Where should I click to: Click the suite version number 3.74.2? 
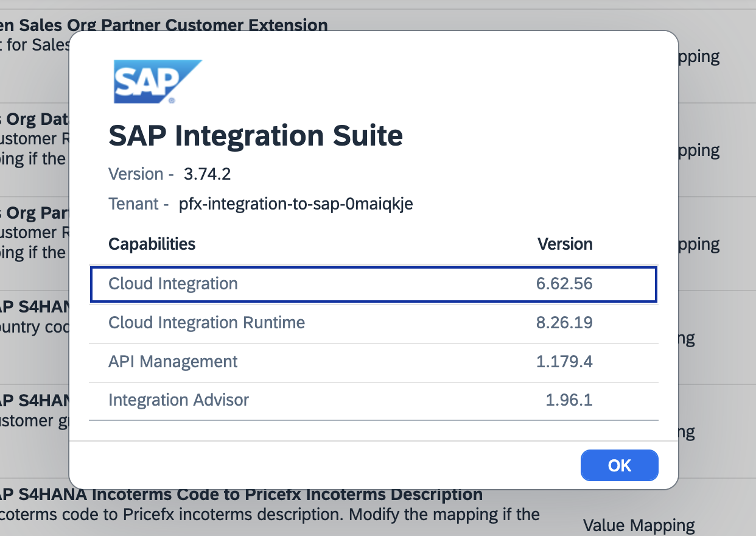click(207, 174)
